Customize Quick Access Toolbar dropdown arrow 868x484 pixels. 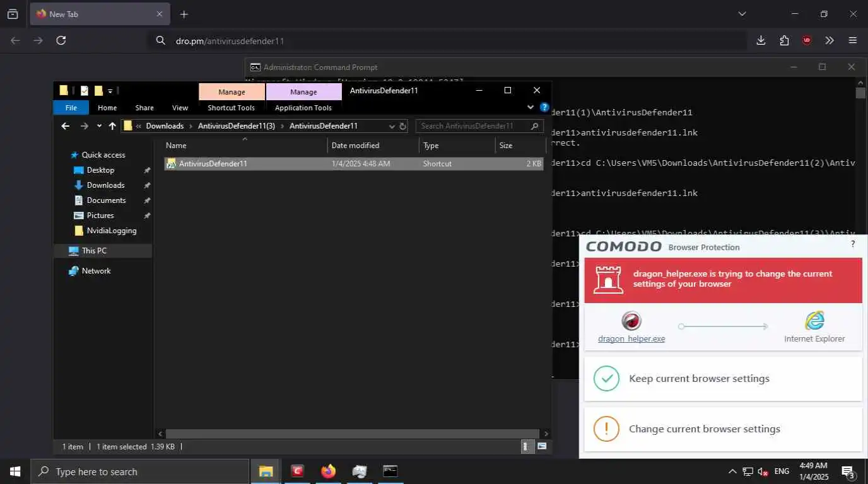click(110, 91)
